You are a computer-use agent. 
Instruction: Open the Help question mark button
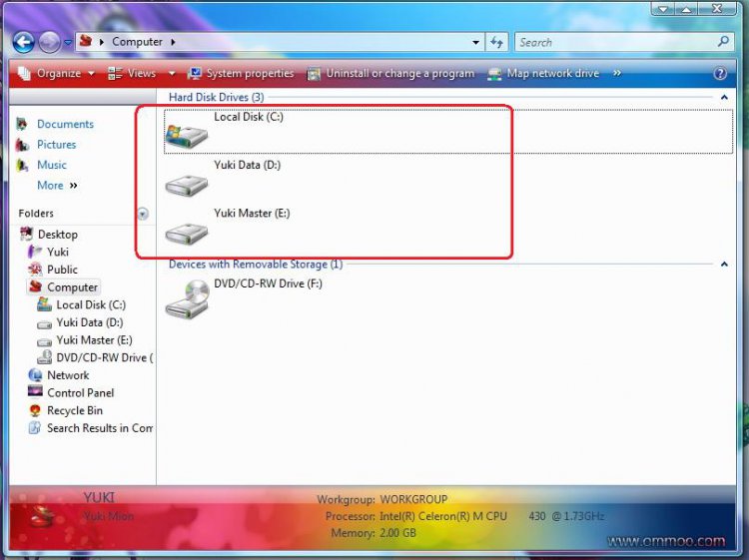coord(720,74)
